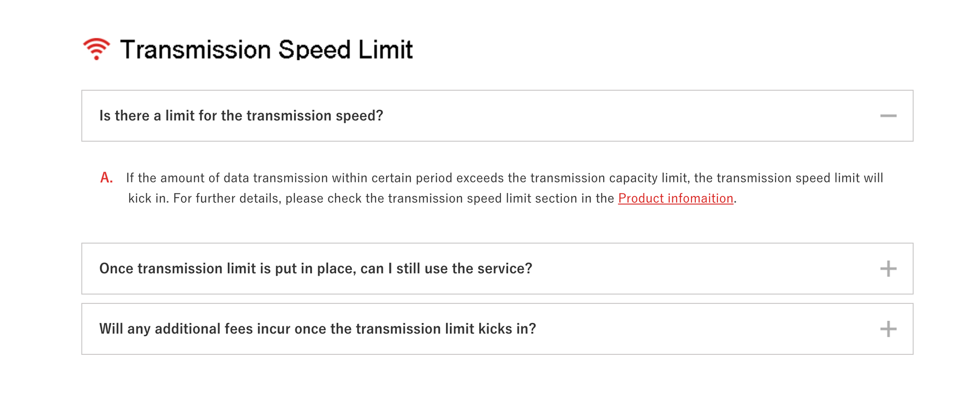
Task: Click the phrase "transmission speed limit section" in the answer
Action: tap(483, 198)
